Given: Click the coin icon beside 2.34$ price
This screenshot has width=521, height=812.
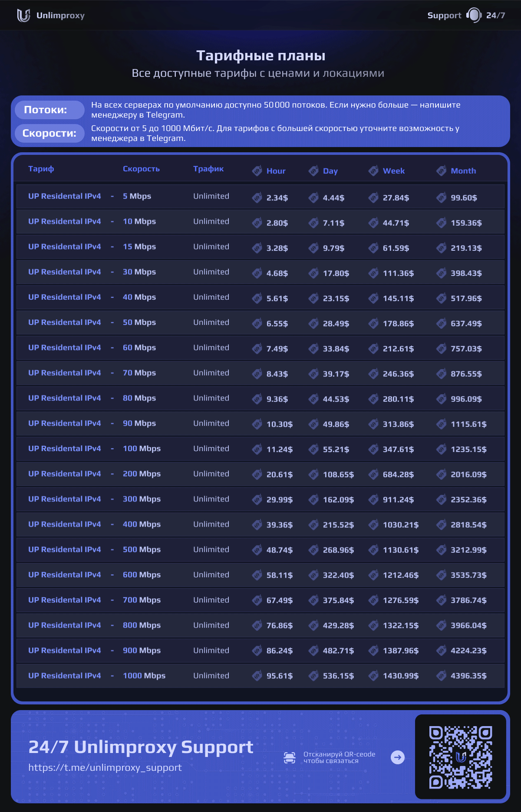Looking at the screenshot, I should point(257,198).
